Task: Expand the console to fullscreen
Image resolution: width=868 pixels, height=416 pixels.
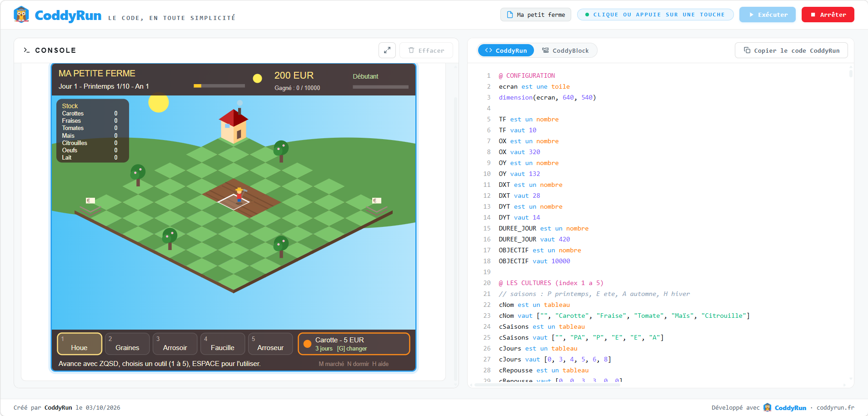Action: (387, 50)
